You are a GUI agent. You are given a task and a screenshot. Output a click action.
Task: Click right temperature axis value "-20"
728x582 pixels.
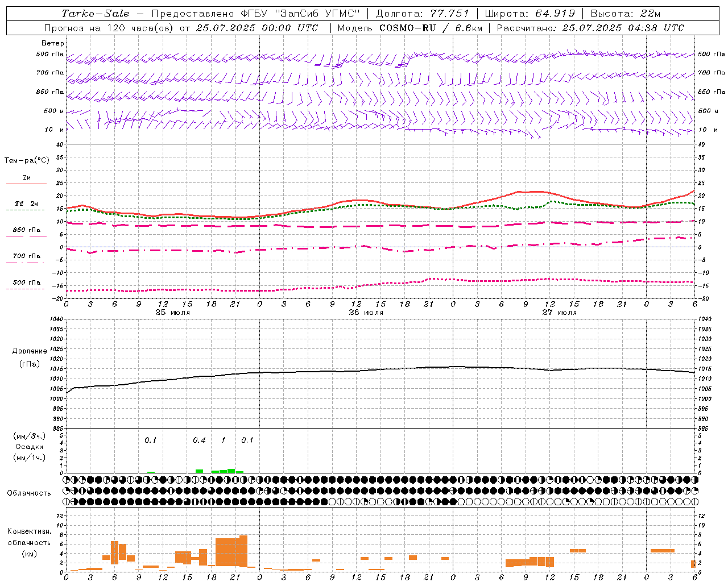702,298
